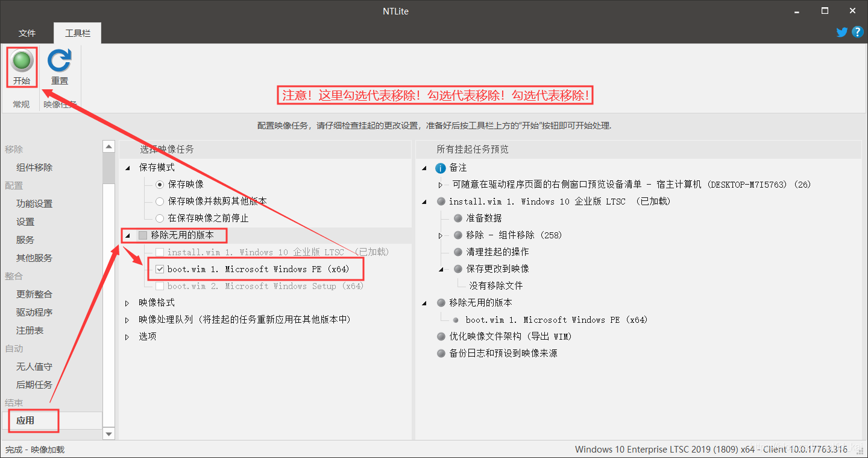
Task: Open the 文件 tab
Action: point(27,33)
